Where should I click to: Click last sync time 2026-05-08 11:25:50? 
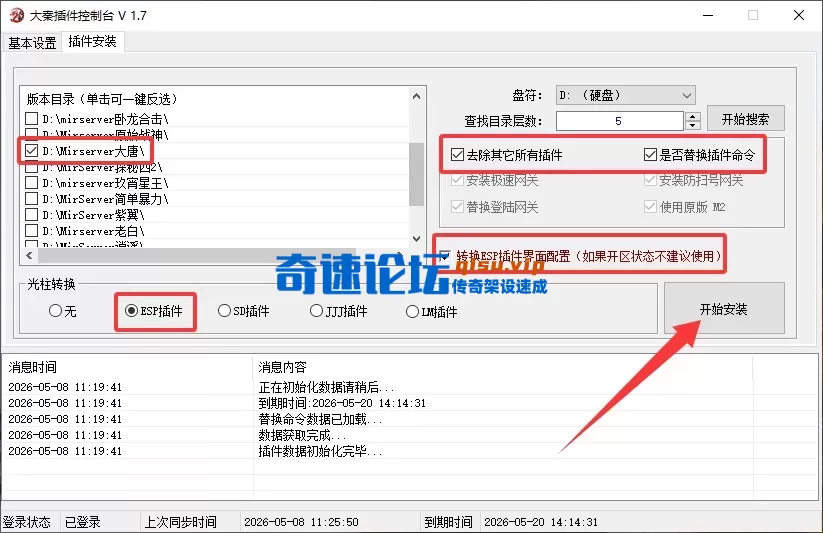click(301, 522)
